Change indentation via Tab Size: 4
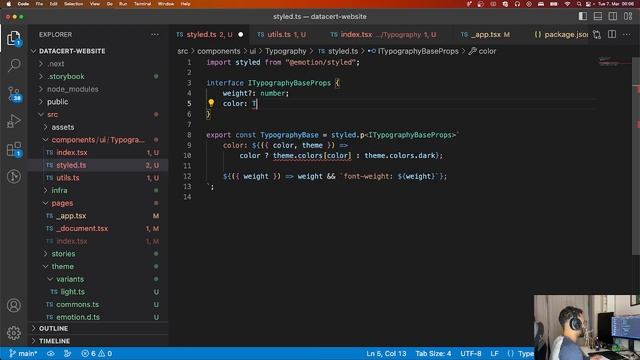The height and width of the screenshot is (360, 640). [433, 353]
